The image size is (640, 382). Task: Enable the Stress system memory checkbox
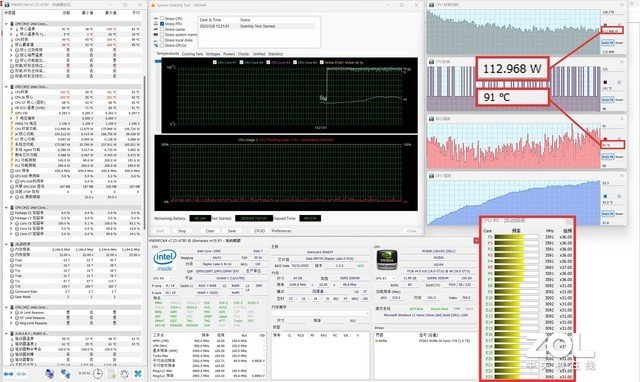click(162, 35)
